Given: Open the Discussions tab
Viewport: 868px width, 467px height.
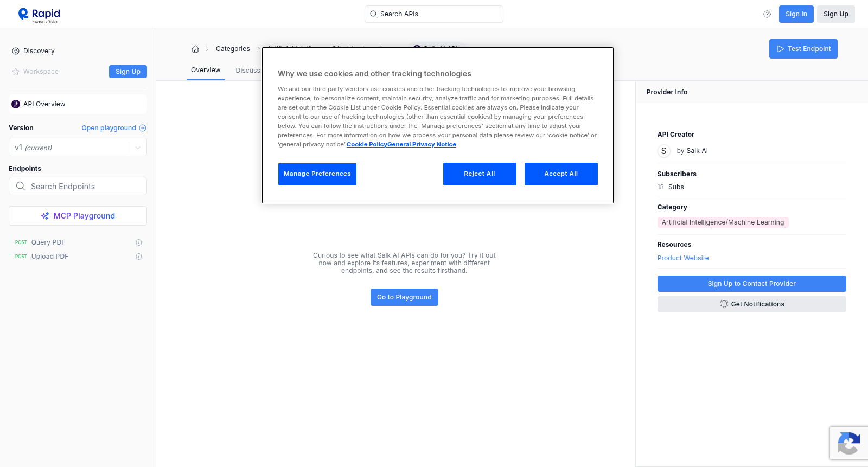Looking at the screenshot, I should (249, 71).
